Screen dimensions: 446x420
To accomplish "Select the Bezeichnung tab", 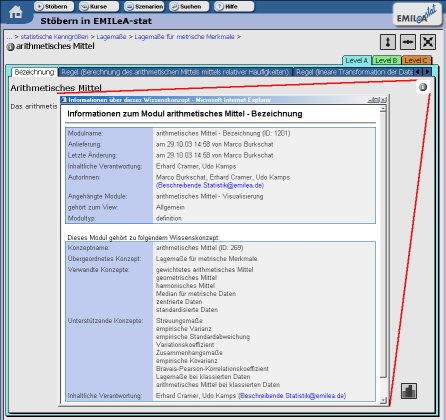I will 34,72.
